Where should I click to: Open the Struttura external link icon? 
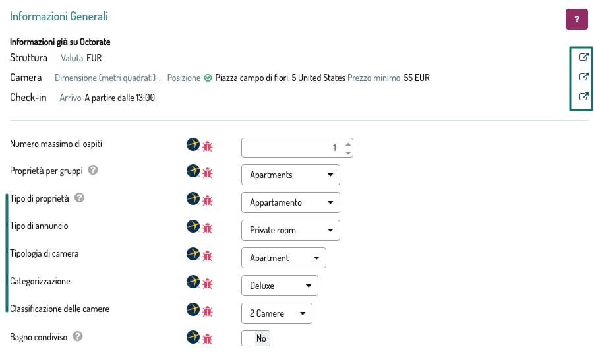tap(583, 57)
